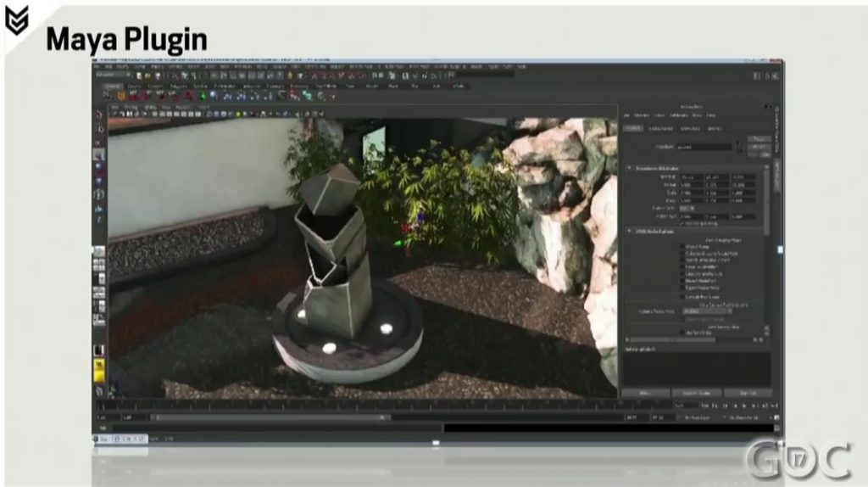This screenshot has width=868, height=487.
Task: Click the New Scene icon on the status line
Action: point(139,76)
